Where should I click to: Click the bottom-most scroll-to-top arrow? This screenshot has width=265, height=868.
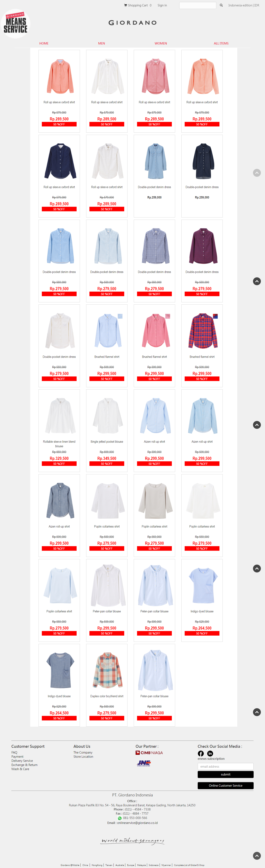(x=257, y=856)
